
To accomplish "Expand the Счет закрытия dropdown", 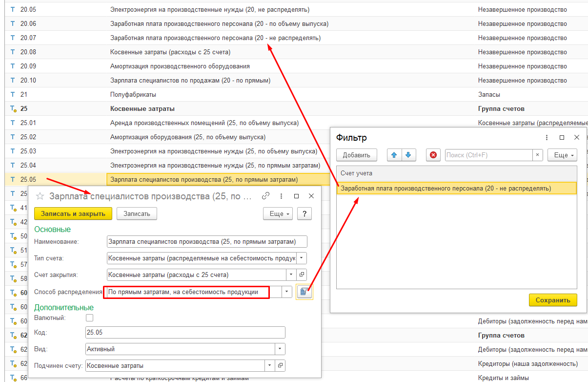I will tap(291, 275).
